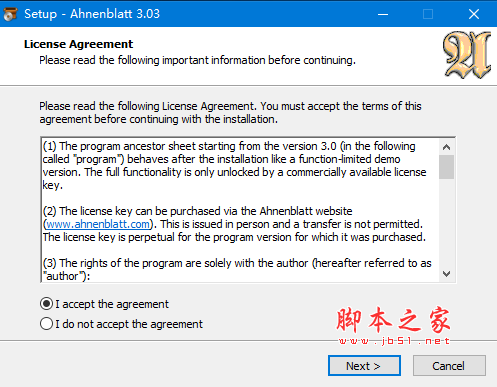The width and height of the screenshot is (497, 387).
Task: Close the setup window with X
Action: point(474,14)
